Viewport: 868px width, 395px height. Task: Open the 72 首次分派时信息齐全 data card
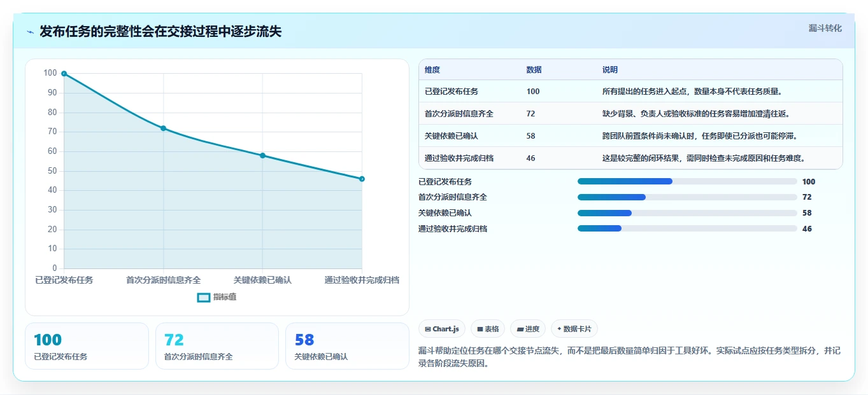(217, 346)
